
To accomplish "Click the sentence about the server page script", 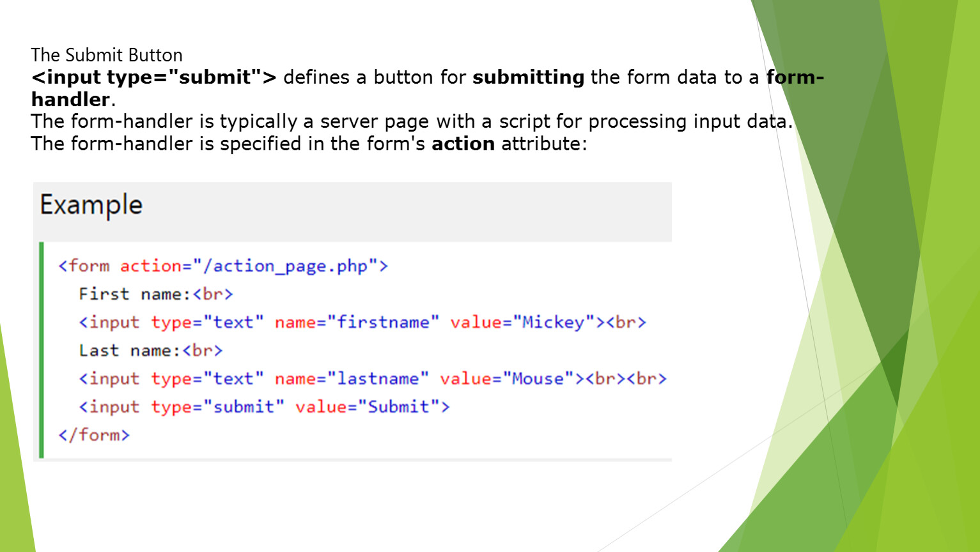I will (x=412, y=121).
